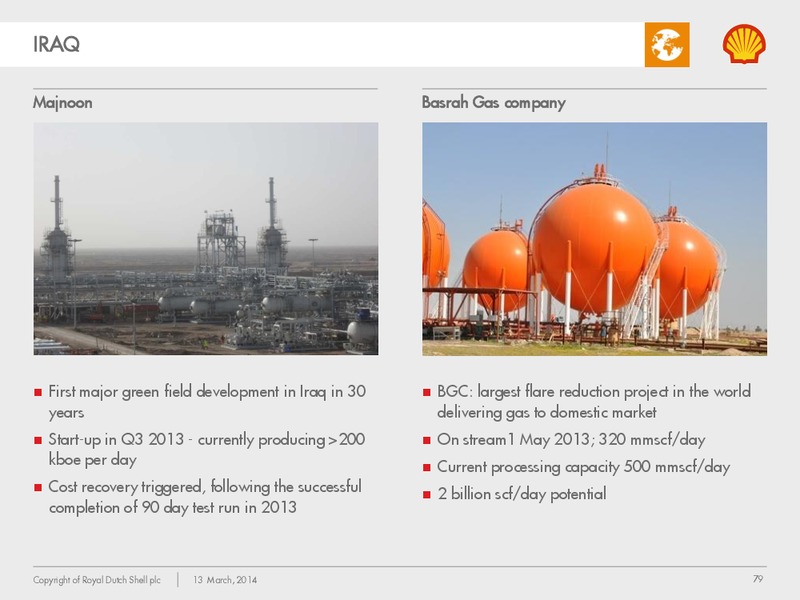Select 'Current processing capacity 500 mmscf/day' bullet
Viewport: 800px width, 600px height.
pyautogui.click(x=583, y=467)
